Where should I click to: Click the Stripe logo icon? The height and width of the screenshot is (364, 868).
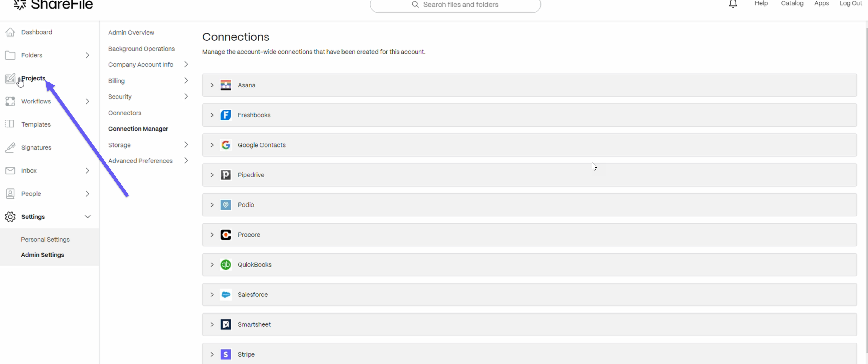[x=226, y=355]
